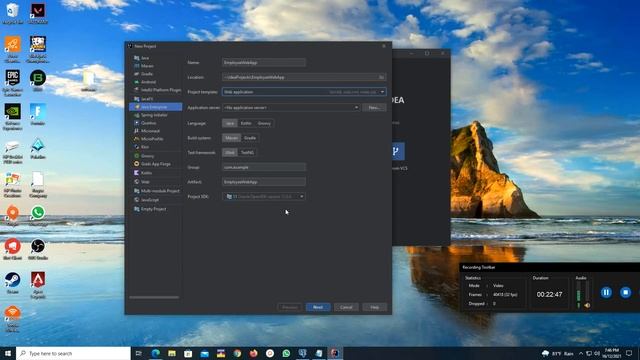Open File Explorer from the taskbar
The width and height of the screenshot is (640, 360).
[x=172, y=353]
